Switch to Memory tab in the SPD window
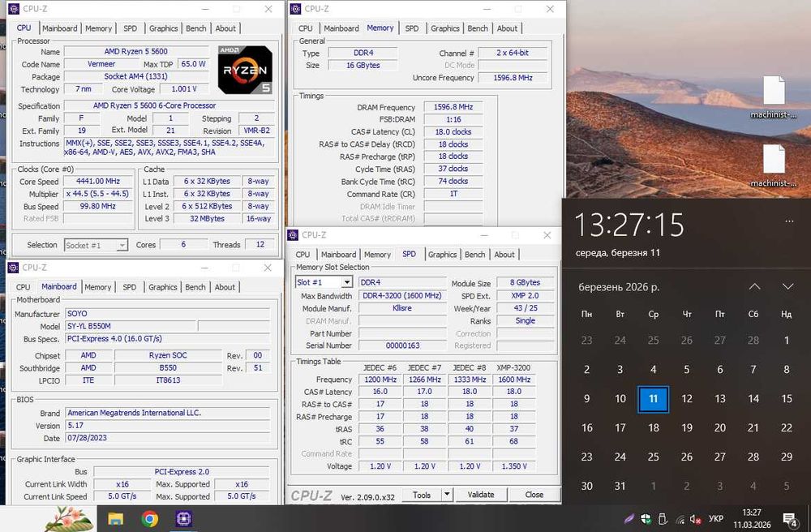This screenshot has width=811, height=532. (377, 255)
